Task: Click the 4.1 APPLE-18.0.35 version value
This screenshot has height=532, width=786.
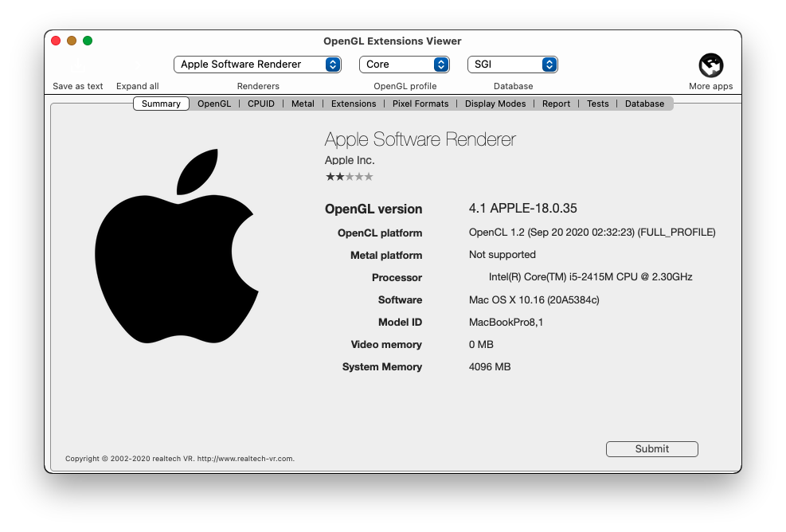Action: coord(523,208)
